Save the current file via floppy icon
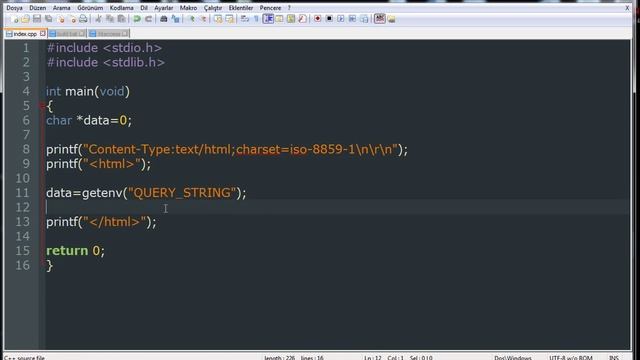 (x=37, y=19)
